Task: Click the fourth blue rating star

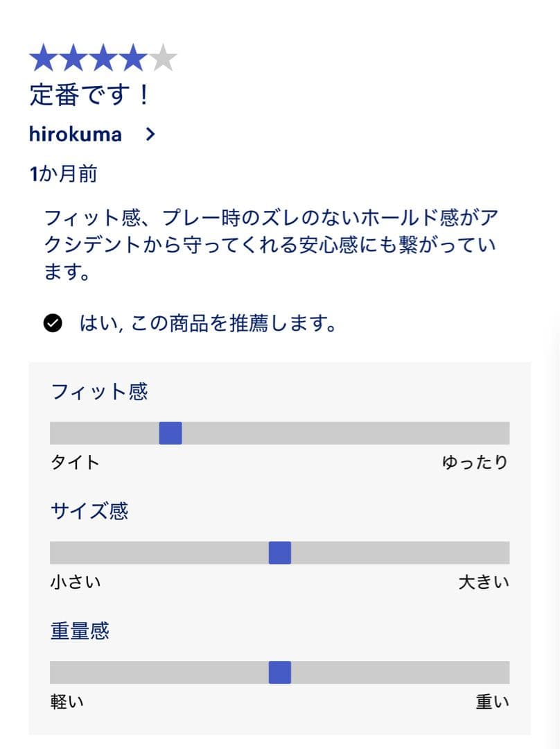Action: point(132,58)
